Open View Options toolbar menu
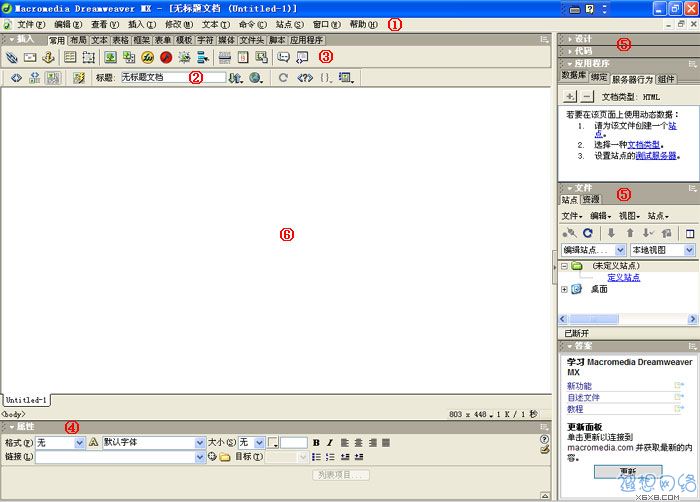700x502 pixels. point(346,78)
